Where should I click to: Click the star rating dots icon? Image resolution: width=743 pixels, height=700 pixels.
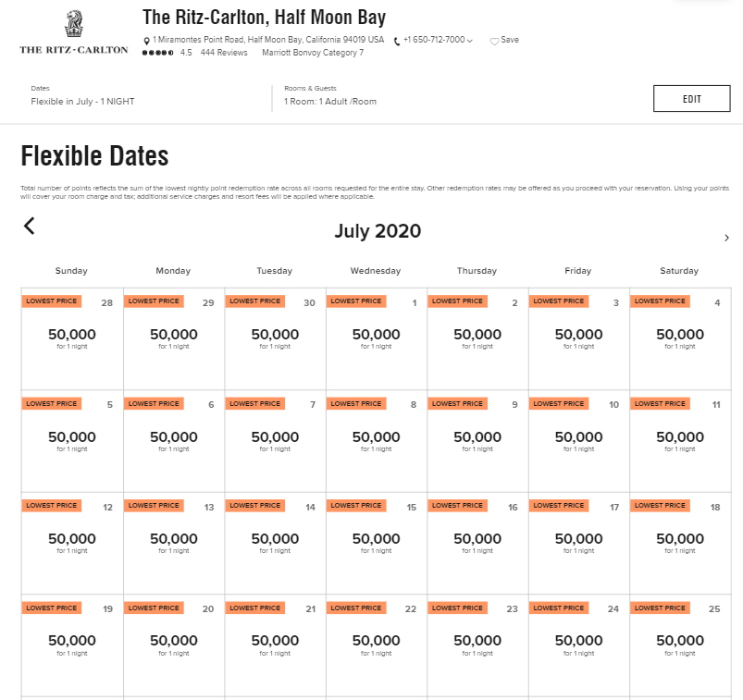point(157,53)
